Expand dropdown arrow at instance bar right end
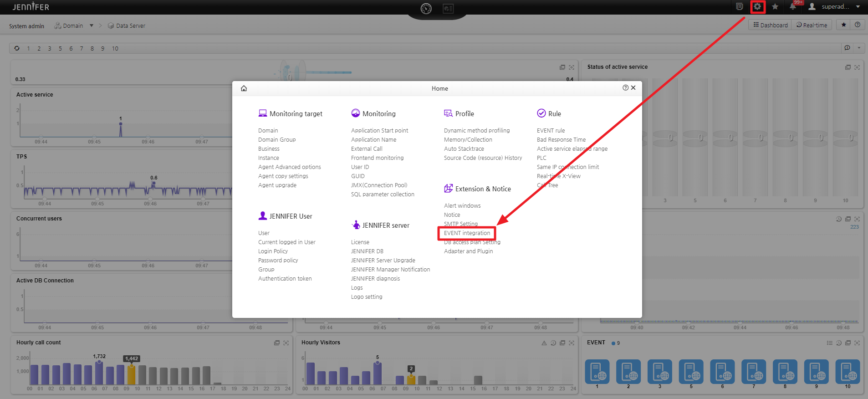Viewport: 868px width, 399px height. [859, 48]
